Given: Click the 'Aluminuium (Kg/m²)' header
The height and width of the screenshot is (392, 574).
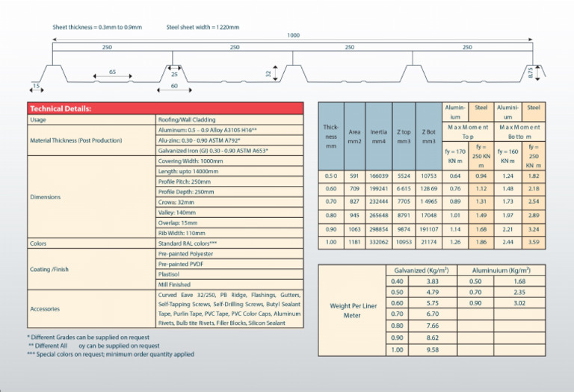Looking at the screenshot, I should [x=502, y=270].
